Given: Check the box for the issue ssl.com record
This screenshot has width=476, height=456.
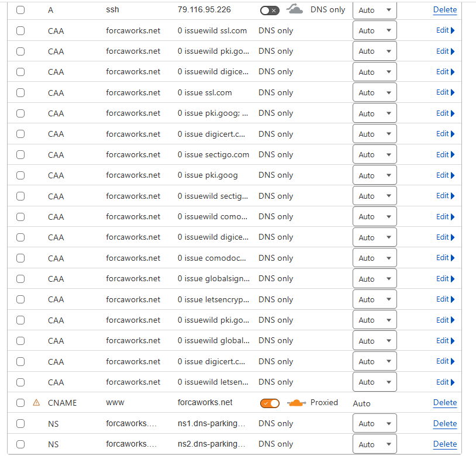Looking at the screenshot, I should point(20,92).
